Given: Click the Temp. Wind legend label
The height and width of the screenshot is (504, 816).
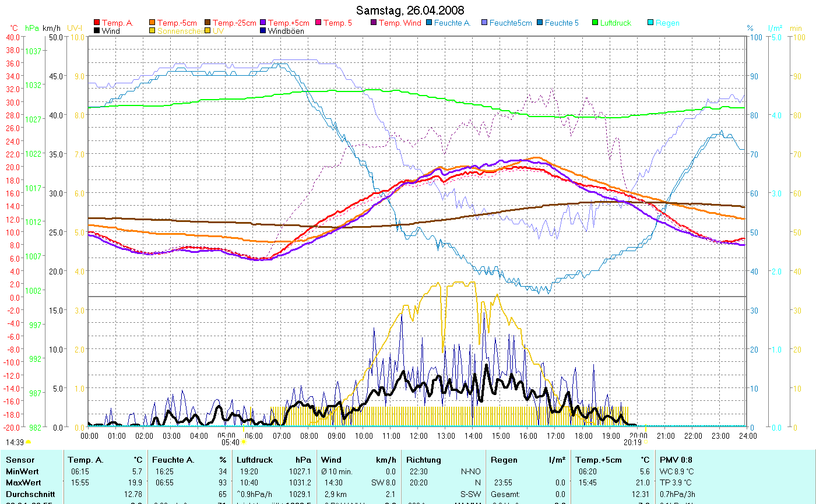Looking at the screenshot, I should coord(399,23).
